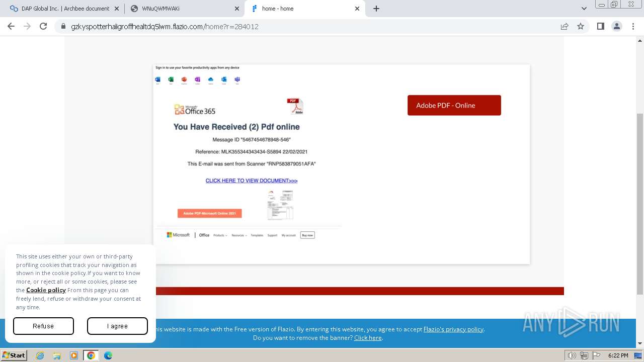Click the 'Click here' remove banner link
Screen dimensions: 644x362
pos(368,338)
